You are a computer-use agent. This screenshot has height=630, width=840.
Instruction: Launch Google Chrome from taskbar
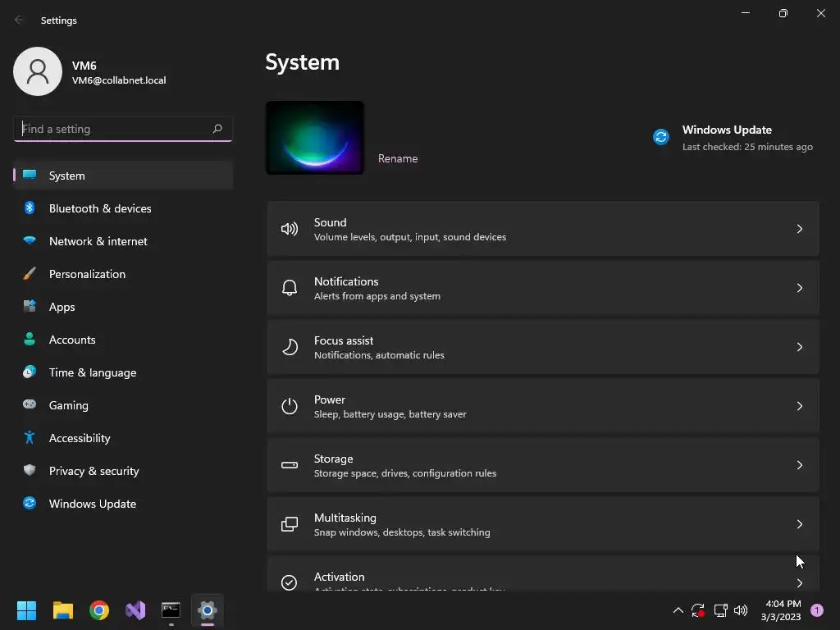[x=99, y=610]
